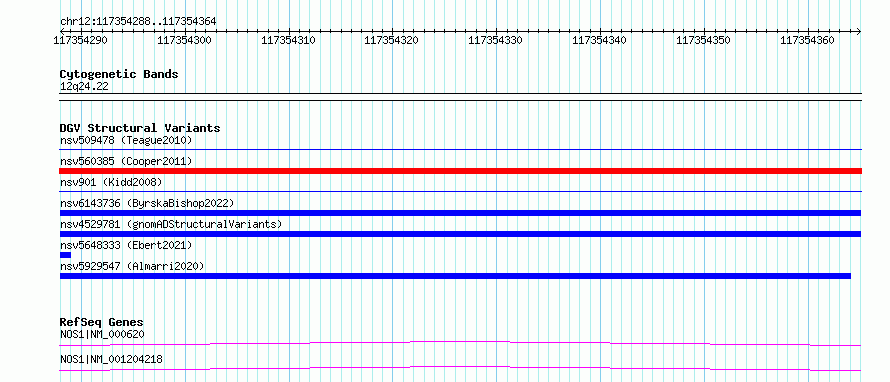
Task: Click ruler position 117354290
Action: point(80,40)
